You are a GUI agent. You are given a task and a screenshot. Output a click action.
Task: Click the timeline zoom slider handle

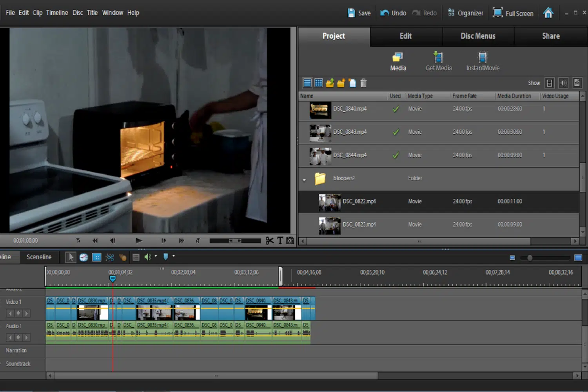click(x=530, y=258)
